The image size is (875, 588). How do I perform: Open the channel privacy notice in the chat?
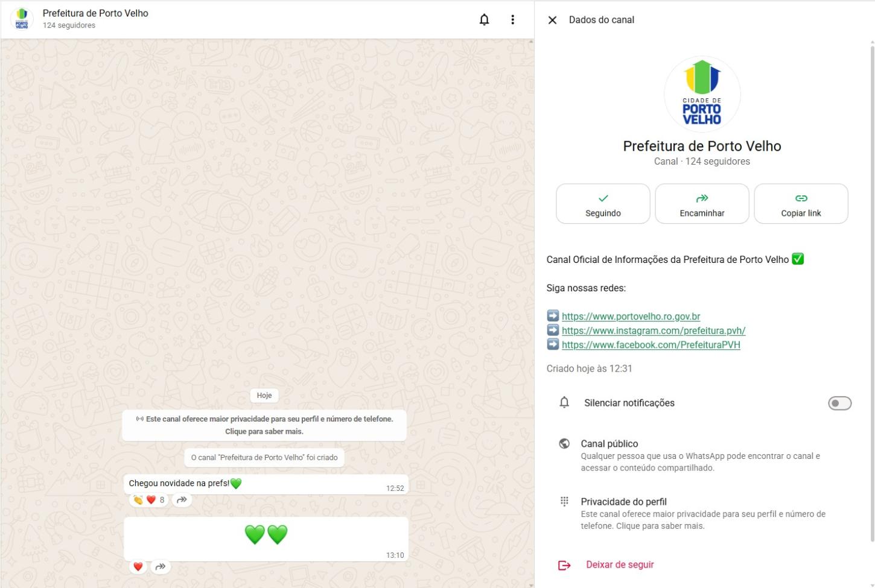[x=264, y=425]
